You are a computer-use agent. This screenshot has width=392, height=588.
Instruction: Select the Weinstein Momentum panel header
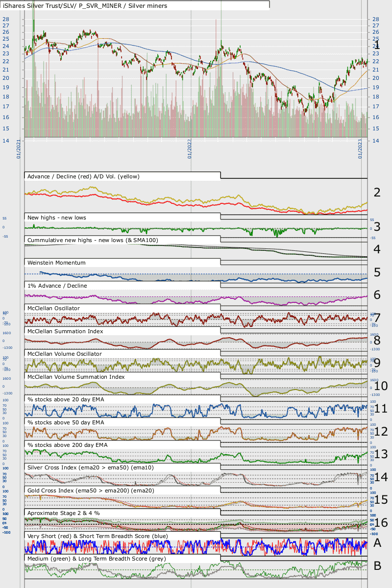[56, 263]
